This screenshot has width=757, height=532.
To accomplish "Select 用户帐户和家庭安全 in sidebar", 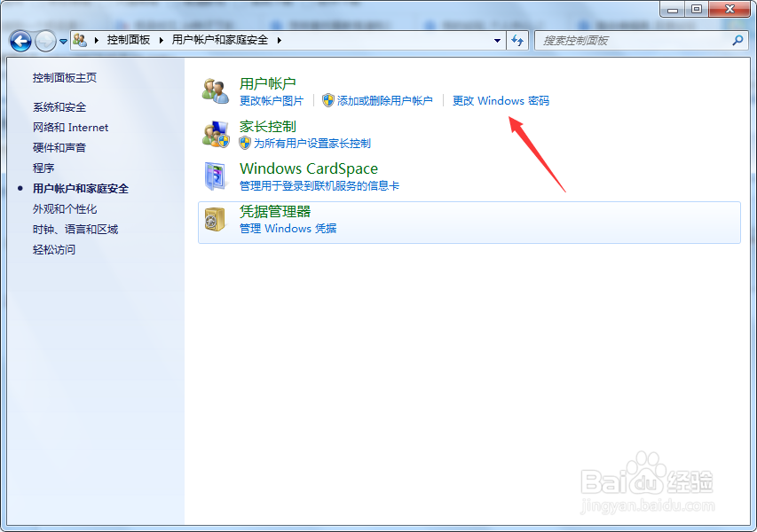I will (81, 189).
